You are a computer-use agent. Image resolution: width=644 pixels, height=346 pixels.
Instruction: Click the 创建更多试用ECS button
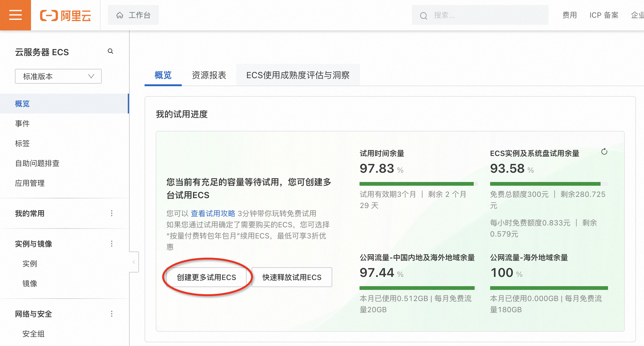click(x=207, y=277)
